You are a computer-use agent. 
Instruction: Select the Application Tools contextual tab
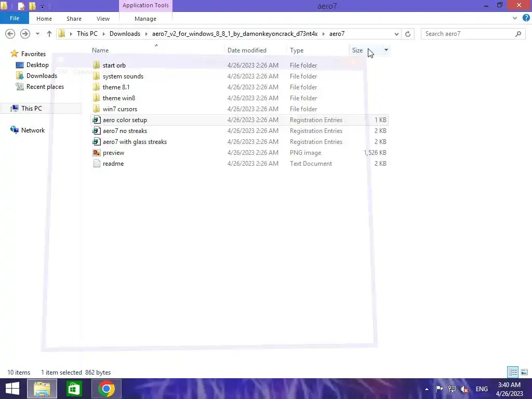(x=145, y=5)
